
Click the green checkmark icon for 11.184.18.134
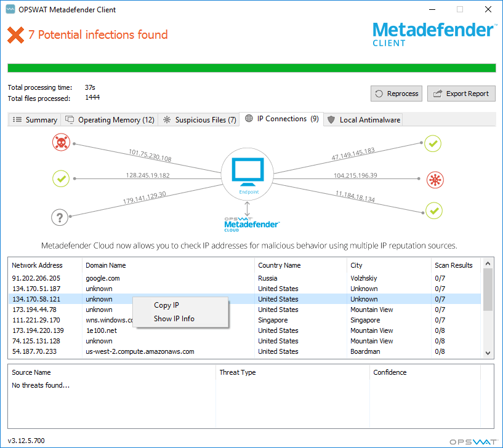[434, 210]
